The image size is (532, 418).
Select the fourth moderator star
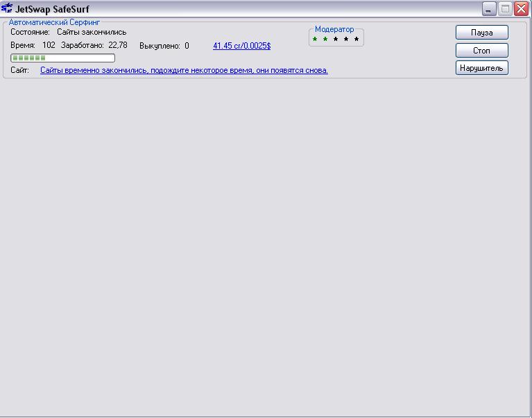click(346, 39)
